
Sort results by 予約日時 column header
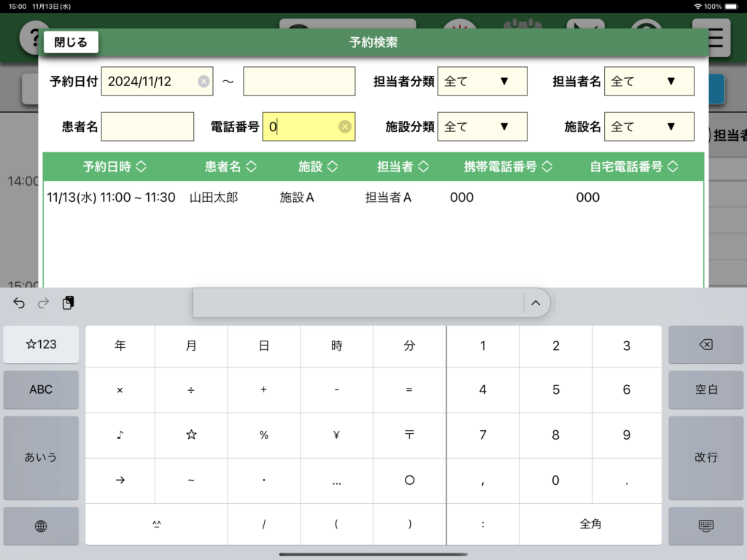coord(115,167)
